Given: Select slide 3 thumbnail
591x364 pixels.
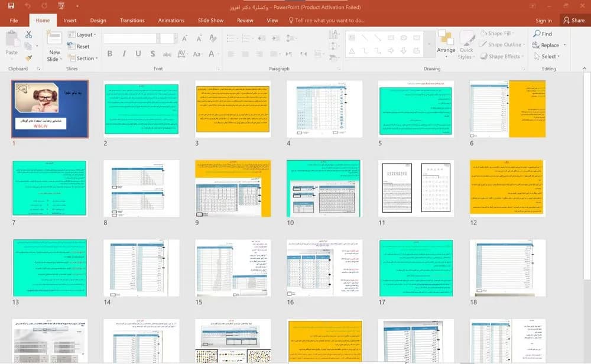Looking at the screenshot, I should 233,109.
